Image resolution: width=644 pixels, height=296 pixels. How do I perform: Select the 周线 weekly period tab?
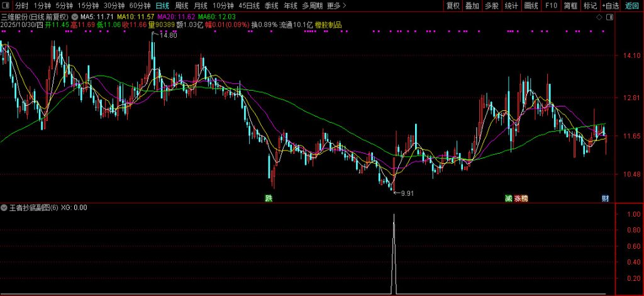181,6
